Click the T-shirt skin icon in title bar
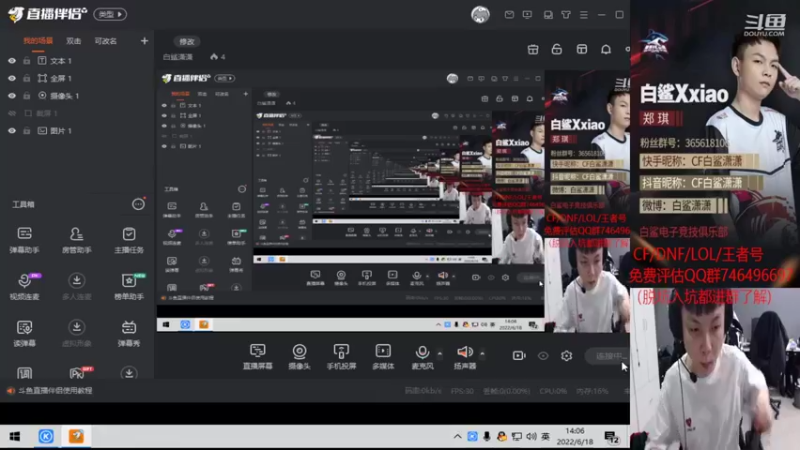This screenshot has width=800, height=450. coord(566,15)
